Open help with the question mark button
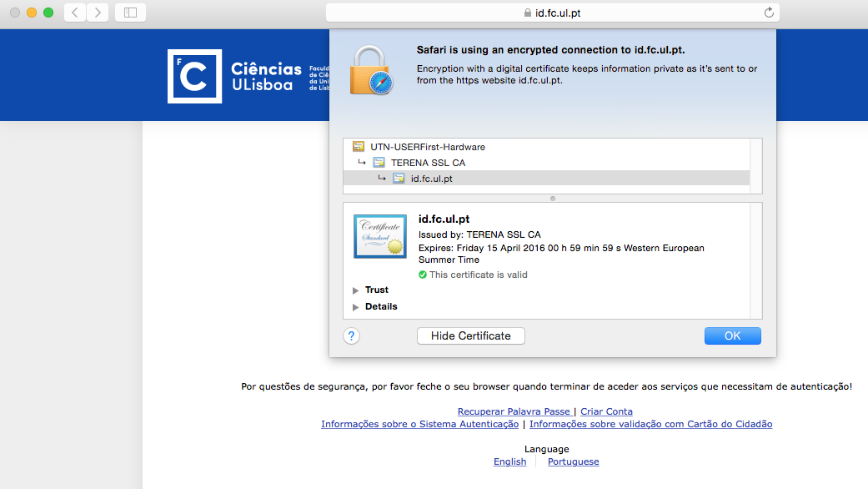868x489 pixels. [352, 335]
